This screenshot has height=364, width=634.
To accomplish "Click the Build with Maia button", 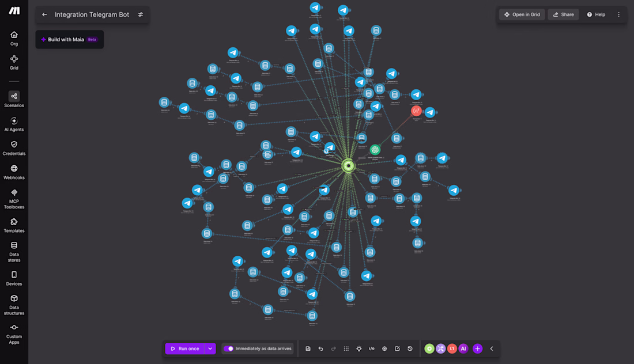I will tap(70, 39).
